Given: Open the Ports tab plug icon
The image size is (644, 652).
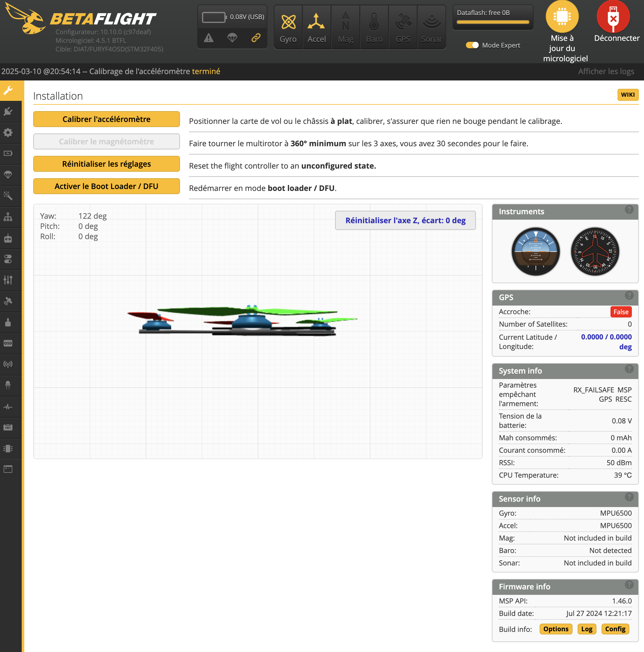Looking at the screenshot, I should pos(8,111).
